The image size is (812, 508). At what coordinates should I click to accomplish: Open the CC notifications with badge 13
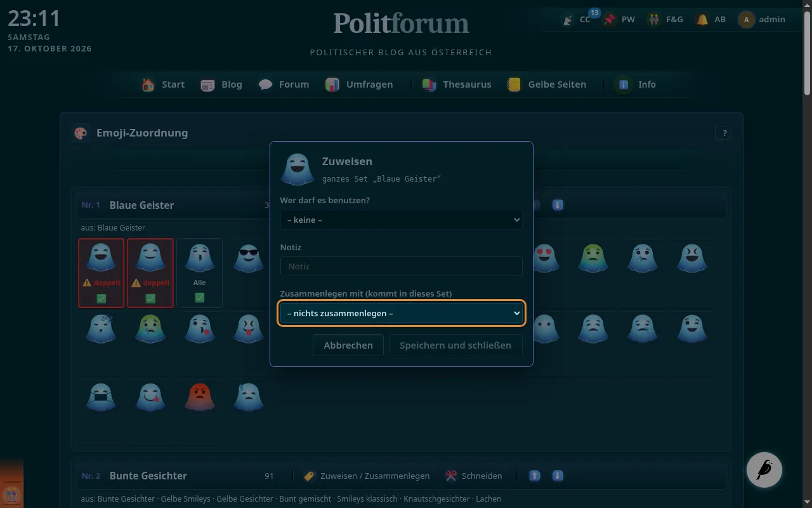tap(577, 19)
